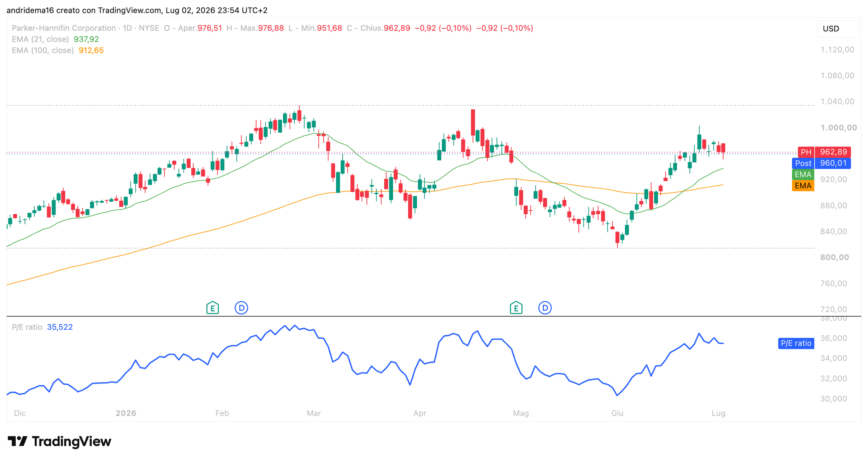The height and width of the screenshot is (461, 868).
Task: Click the Mag label on time axis
Action: point(521,413)
